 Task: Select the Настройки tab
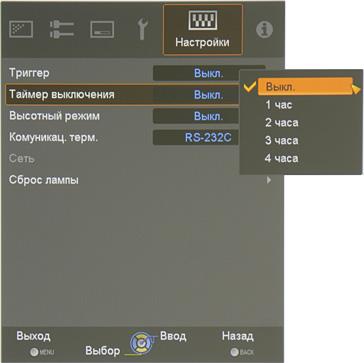click(x=203, y=30)
